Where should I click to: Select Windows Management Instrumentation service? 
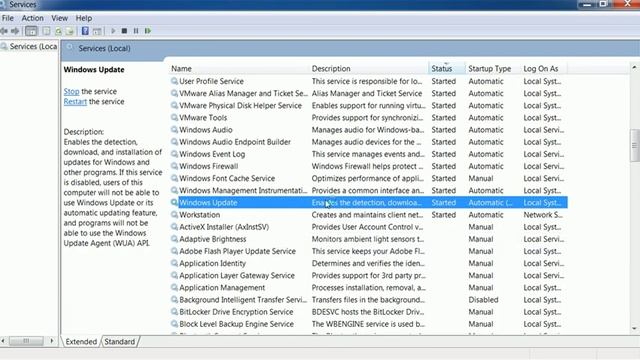click(369, 191)
